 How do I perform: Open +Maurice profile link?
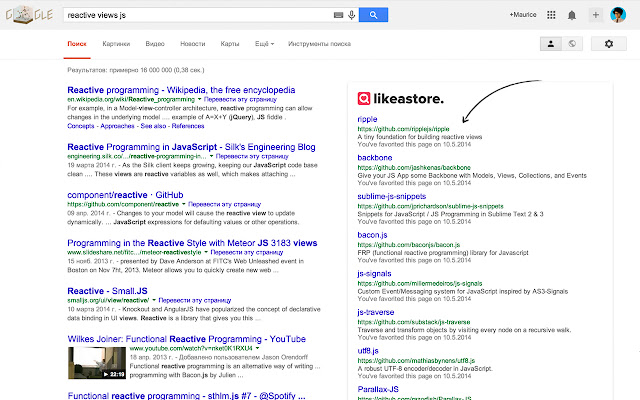523,15
